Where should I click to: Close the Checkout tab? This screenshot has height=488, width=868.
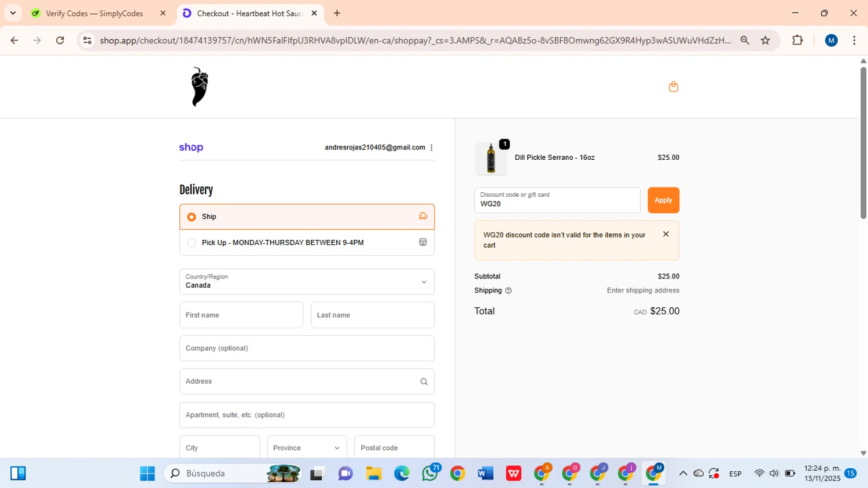(x=314, y=13)
